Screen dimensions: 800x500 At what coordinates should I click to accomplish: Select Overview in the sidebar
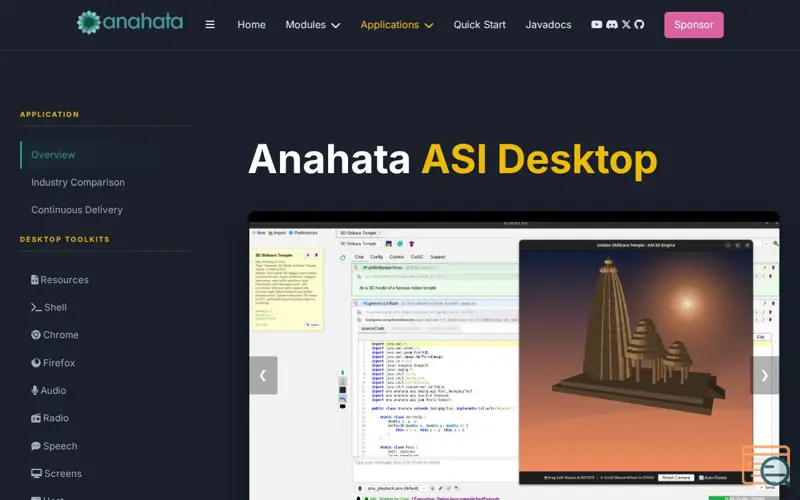(x=106, y=155)
